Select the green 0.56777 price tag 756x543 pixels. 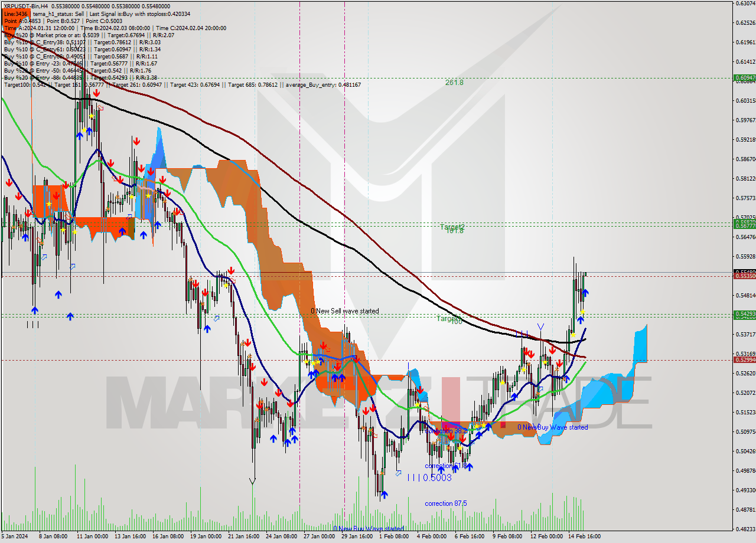coord(744,225)
